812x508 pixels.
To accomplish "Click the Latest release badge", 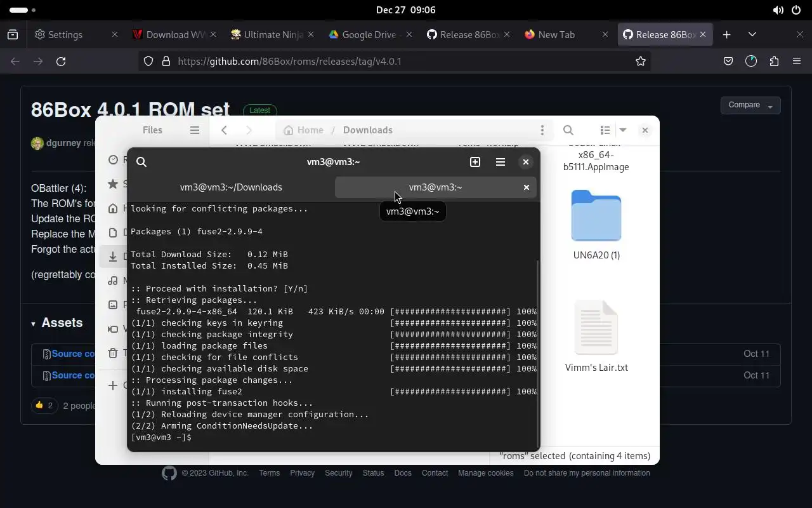I will [x=259, y=110].
